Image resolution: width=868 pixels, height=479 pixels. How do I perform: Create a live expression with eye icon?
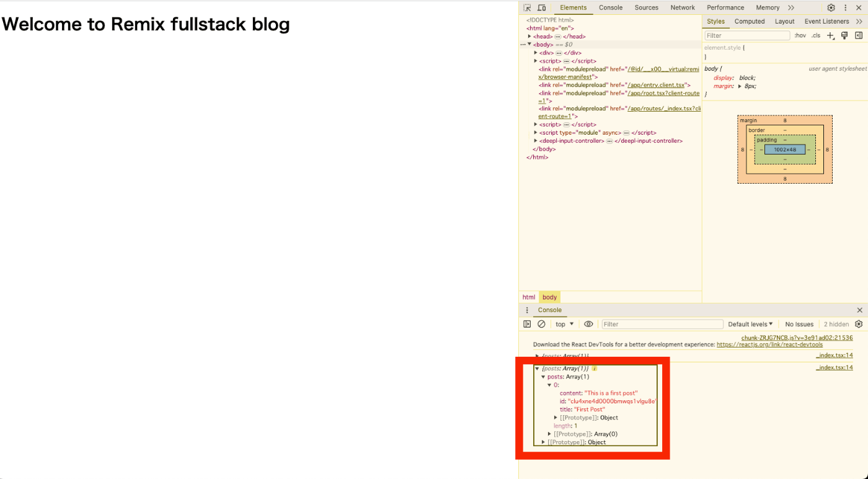588,324
